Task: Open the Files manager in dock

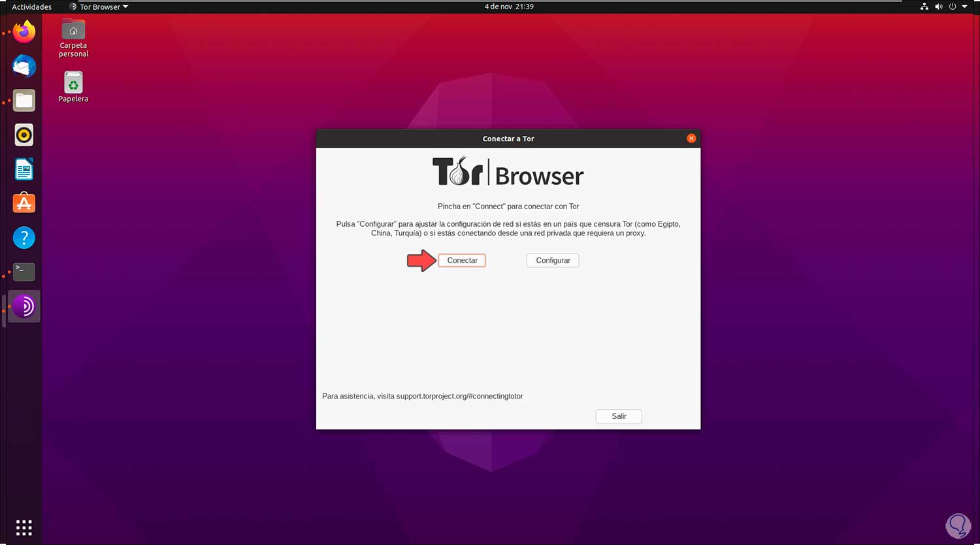Action: (24, 101)
